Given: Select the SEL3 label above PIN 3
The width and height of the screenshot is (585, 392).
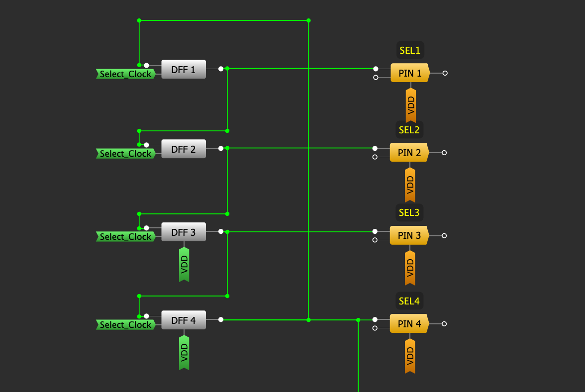Looking at the screenshot, I should (409, 213).
